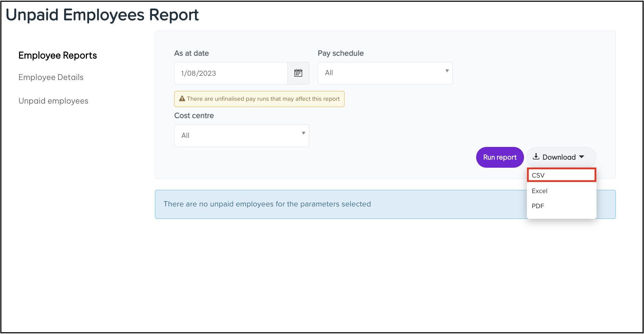Screen dimensions: 644x334
Task: Go to Employee Details report
Action: click(x=51, y=78)
